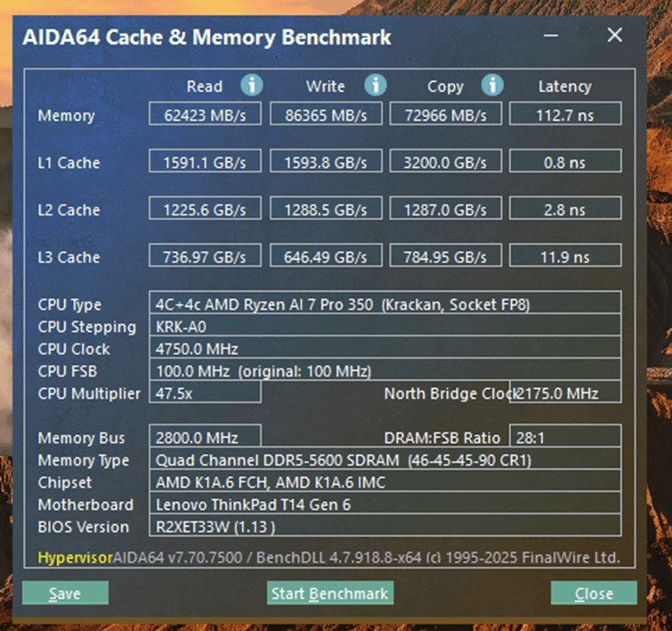Close the AIDA64 benchmark window
This screenshot has width=672, height=631.
tap(614, 36)
